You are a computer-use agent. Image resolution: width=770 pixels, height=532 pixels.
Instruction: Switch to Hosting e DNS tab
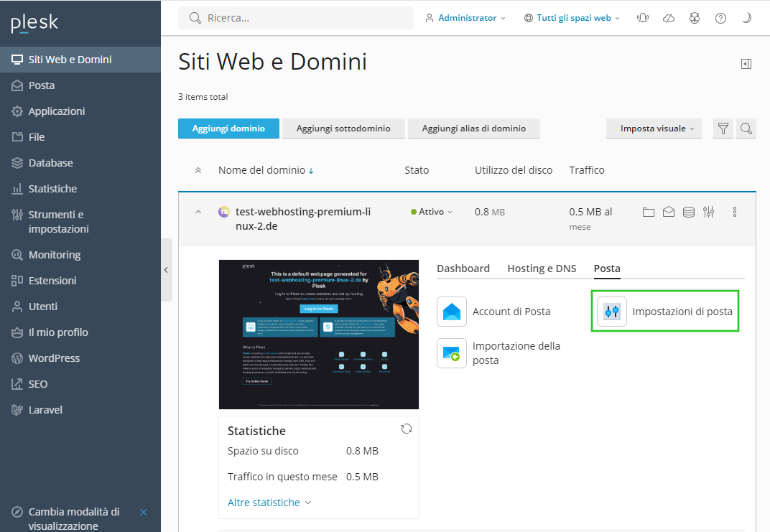point(542,269)
